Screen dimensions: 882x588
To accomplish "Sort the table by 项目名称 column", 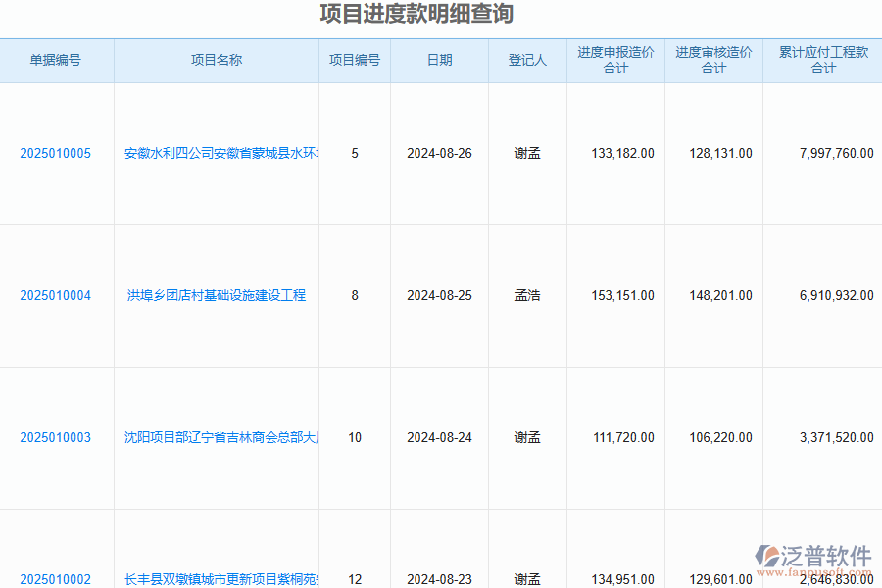I will pyautogui.click(x=216, y=60).
